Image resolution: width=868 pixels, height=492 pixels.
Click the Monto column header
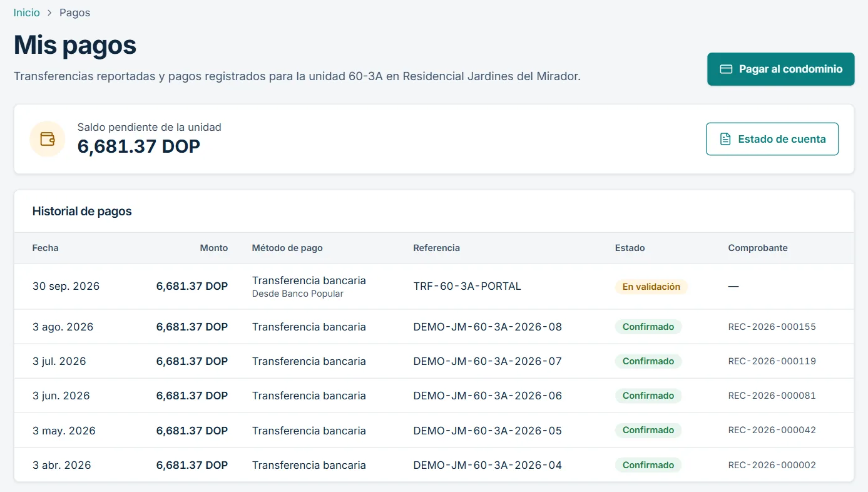tap(214, 248)
